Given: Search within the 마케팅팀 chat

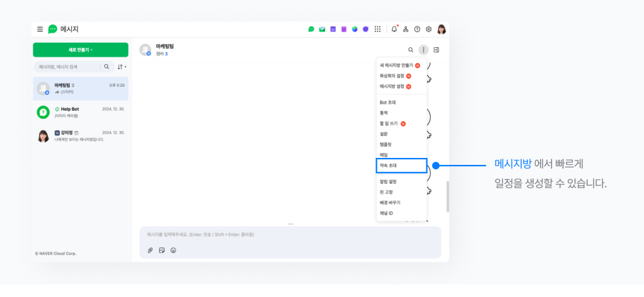Looking at the screenshot, I should point(411,50).
